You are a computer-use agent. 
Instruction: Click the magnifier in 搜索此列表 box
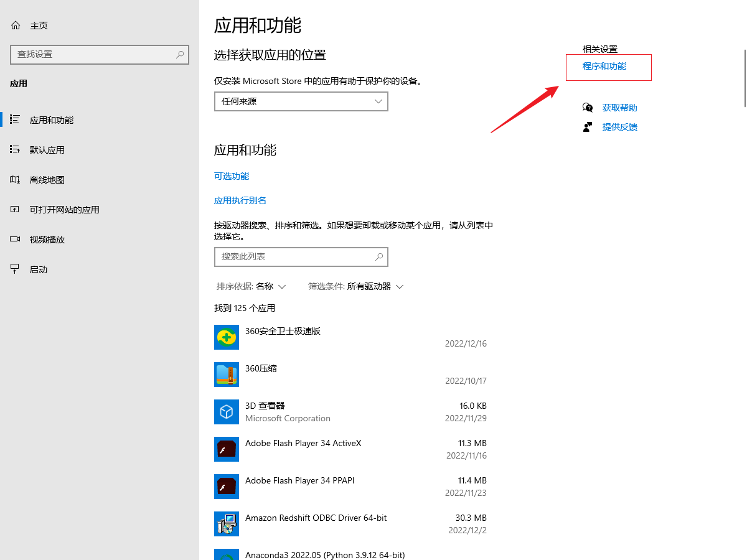tap(378, 256)
